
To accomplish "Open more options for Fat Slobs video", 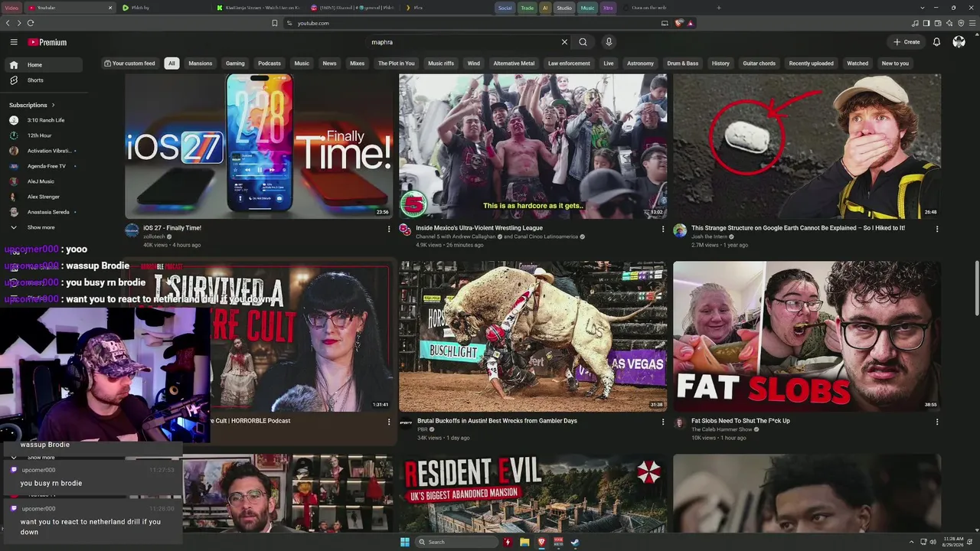I will [x=937, y=422].
